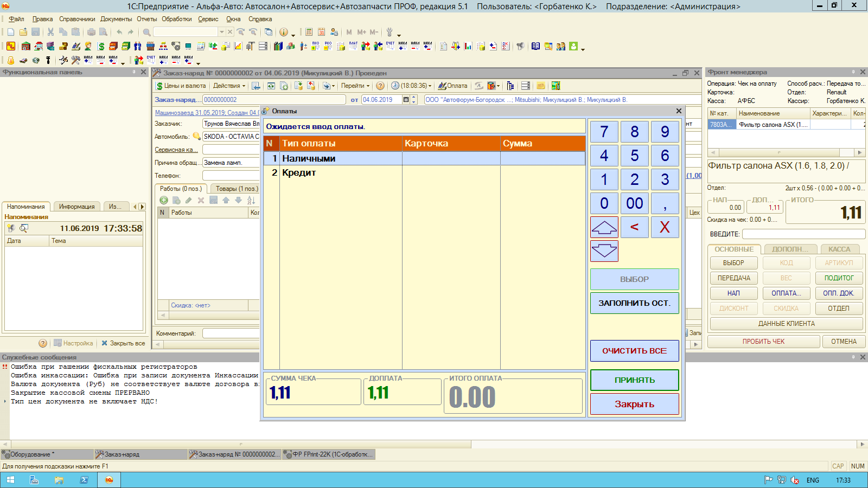Click ПОДИТОГ button in manager front
The image size is (868, 488).
839,278
